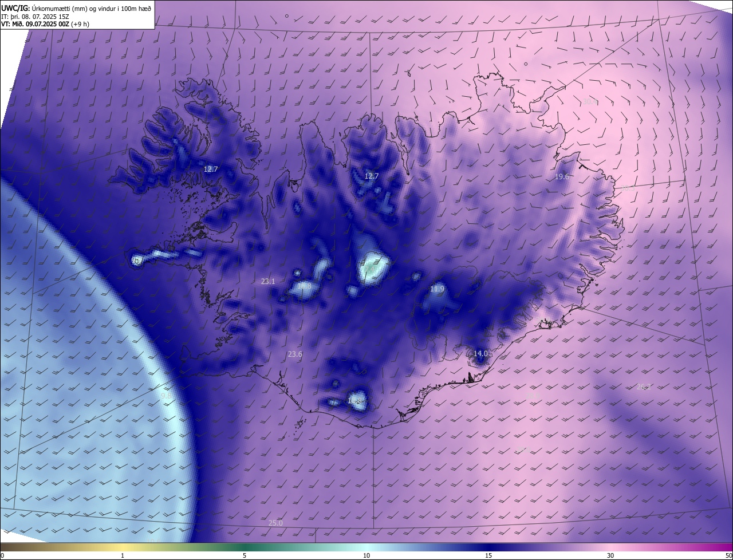733x560 pixels.
Task: Click the 15 tick label on the color scale
Action: [488, 555]
